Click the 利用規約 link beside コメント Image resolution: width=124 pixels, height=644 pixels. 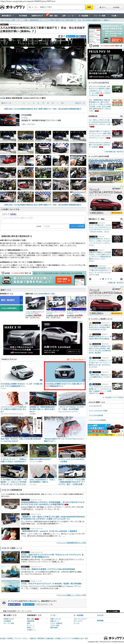tap(13, 214)
